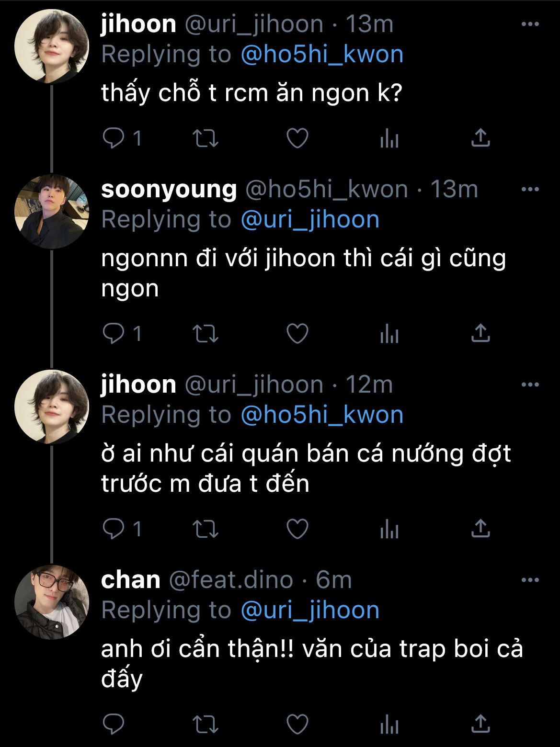This screenshot has height=747, width=560.
Task: Like chan's reply tweet
Action: click(x=297, y=724)
